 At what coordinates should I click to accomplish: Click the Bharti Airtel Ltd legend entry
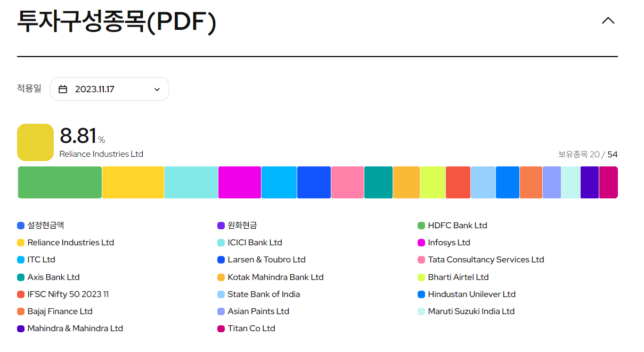click(x=453, y=277)
